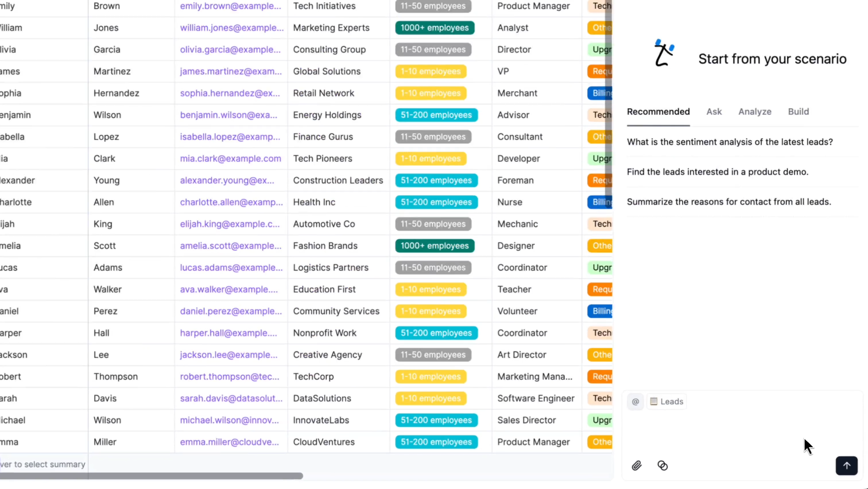This screenshot has height=489, width=868.
Task: Click William Jones's email address link
Action: coord(231,28)
